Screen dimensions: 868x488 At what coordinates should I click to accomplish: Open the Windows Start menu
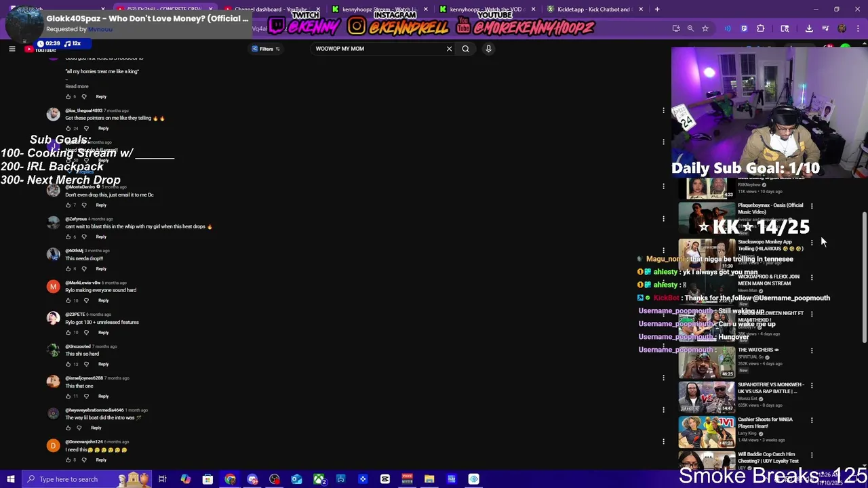11,479
